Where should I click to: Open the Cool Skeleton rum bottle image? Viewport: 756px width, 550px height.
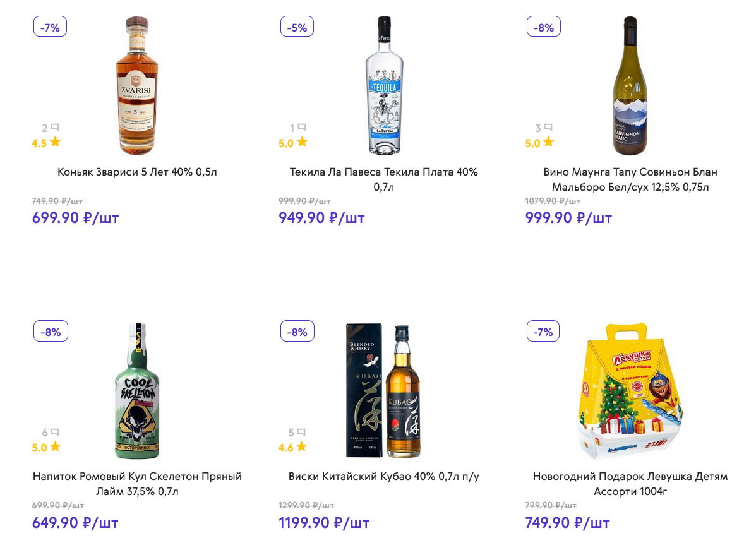[x=137, y=391]
